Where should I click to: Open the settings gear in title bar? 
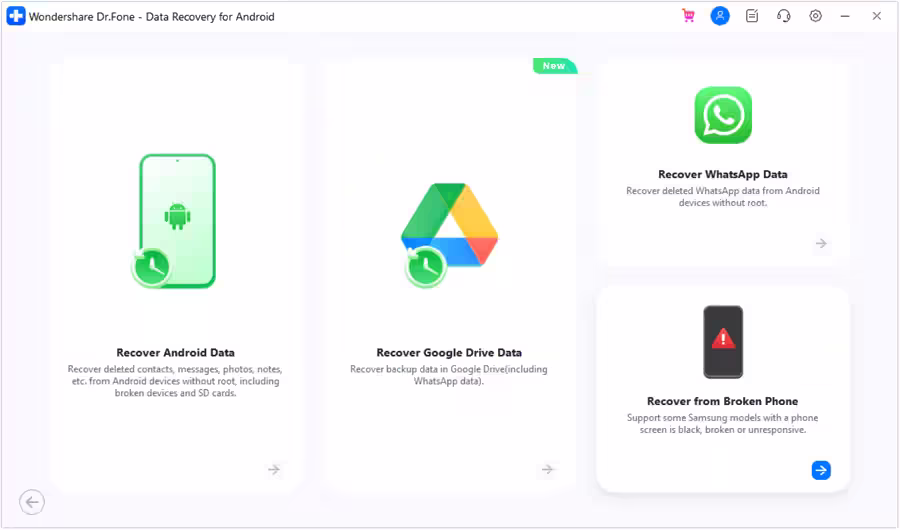click(x=815, y=16)
